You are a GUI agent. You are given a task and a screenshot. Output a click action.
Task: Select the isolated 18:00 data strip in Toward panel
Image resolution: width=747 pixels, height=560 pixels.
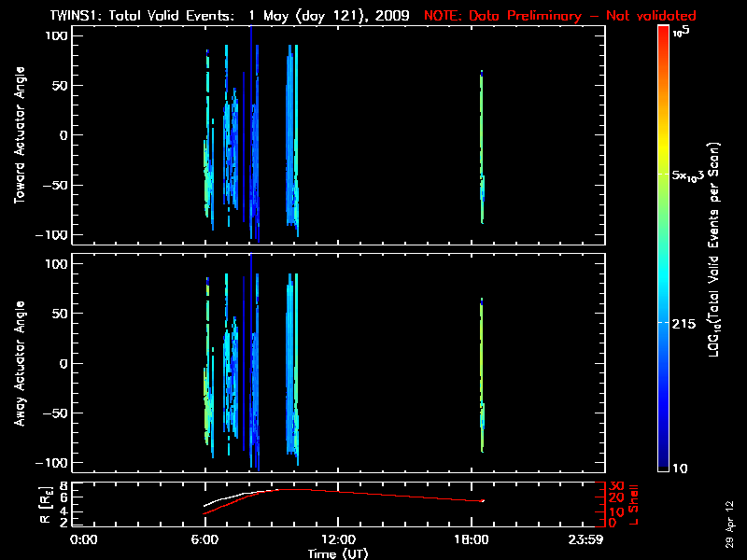pos(482,149)
